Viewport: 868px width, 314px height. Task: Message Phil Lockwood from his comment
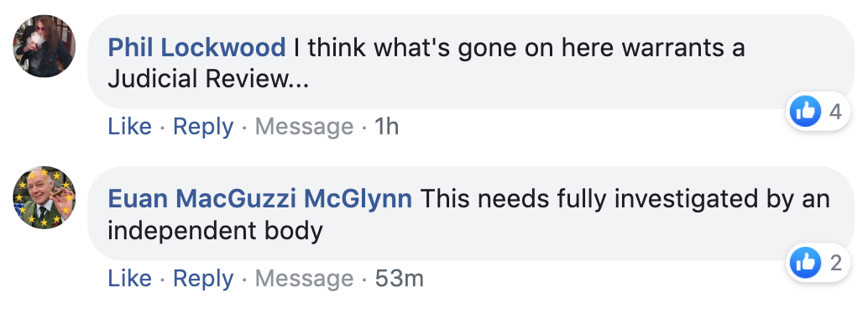tap(304, 128)
